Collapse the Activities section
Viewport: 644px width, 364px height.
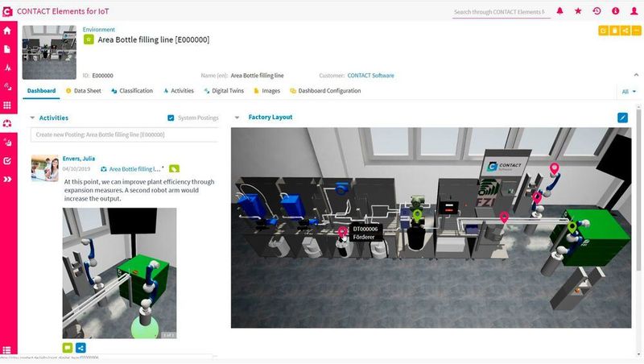(32, 118)
